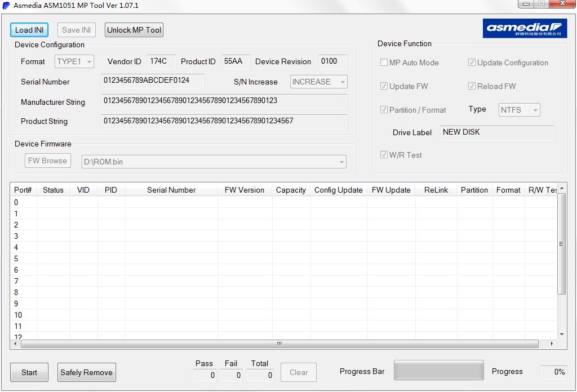The image size is (577, 392).
Task: Click the Asmedia app icon in title bar
Action: 6,6
